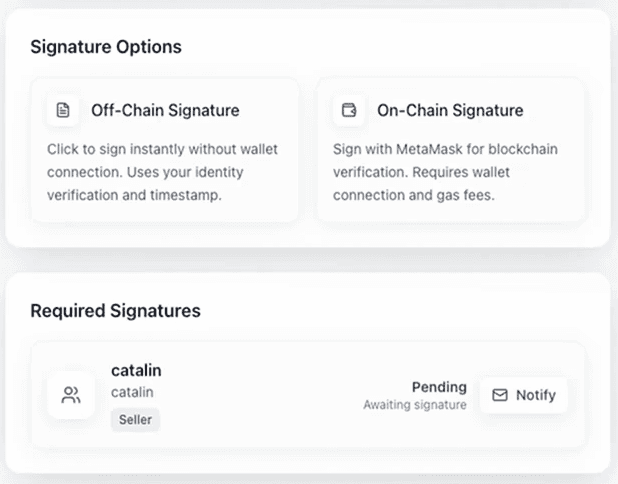Click the On-Chain Signature title
618x484 pixels.
tap(450, 110)
